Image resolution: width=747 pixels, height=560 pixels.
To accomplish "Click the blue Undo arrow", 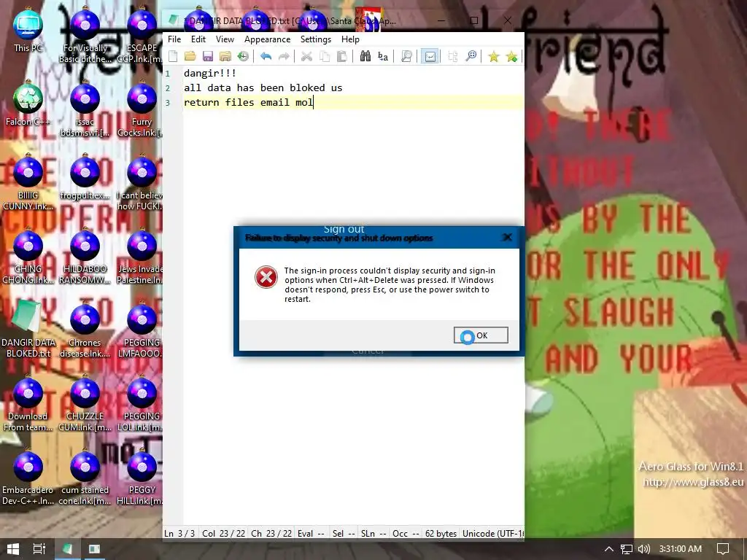I will [x=266, y=56].
